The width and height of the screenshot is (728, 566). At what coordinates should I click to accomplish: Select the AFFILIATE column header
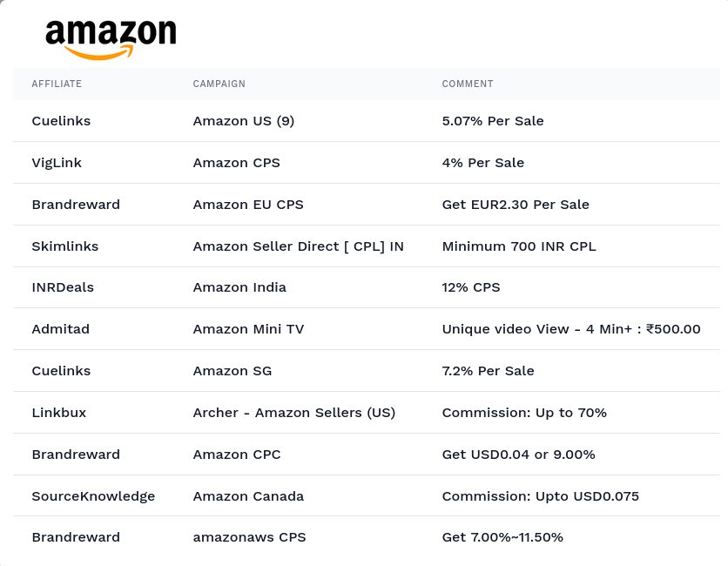[57, 84]
